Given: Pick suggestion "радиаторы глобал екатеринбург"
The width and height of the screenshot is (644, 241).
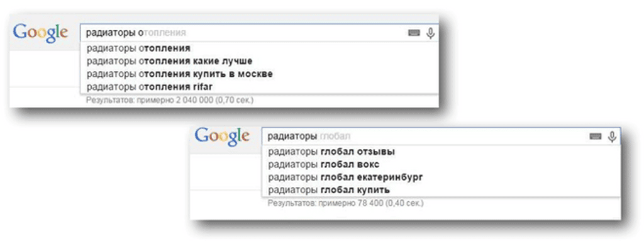Looking at the screenshot, I should point(441,177).
